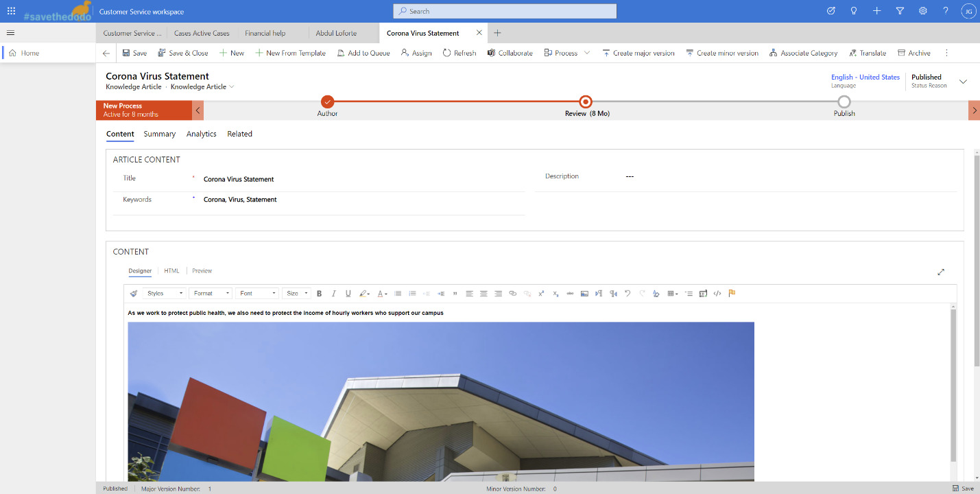Open the Size dropdown

coord(296,293)
